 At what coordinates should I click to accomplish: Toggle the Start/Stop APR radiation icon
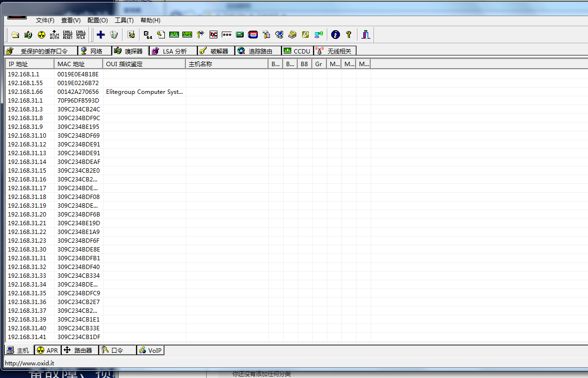click(x=41, y=35)
